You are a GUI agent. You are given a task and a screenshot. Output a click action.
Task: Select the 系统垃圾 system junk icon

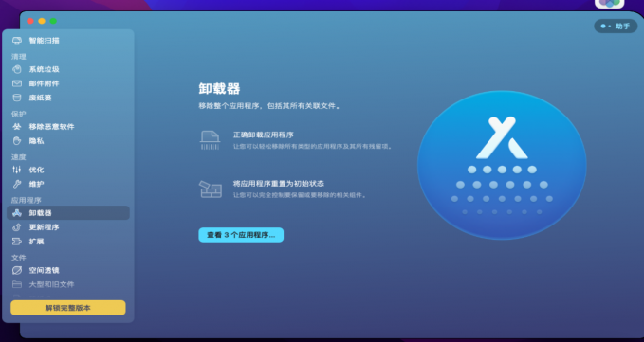tap(17, 69)
